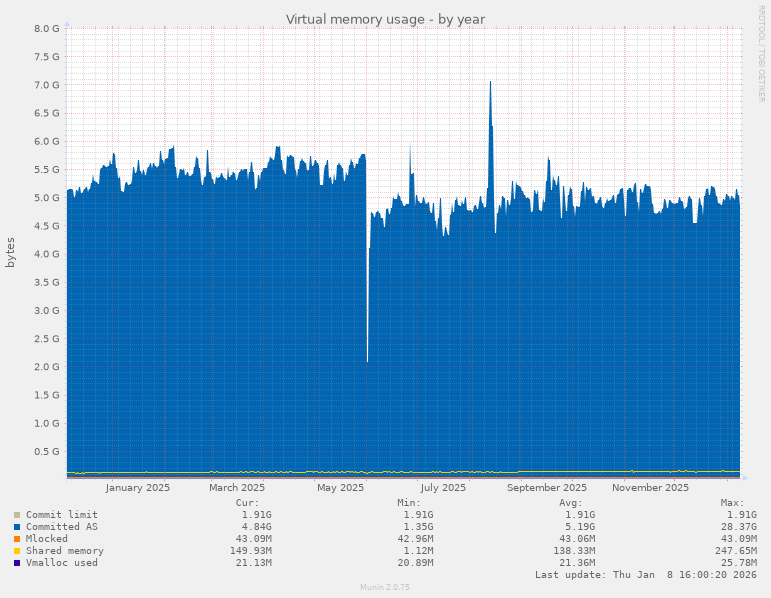Click the Mlocked orange legend swatch
The height and width of the screenshot is (598, 771).
17,539
